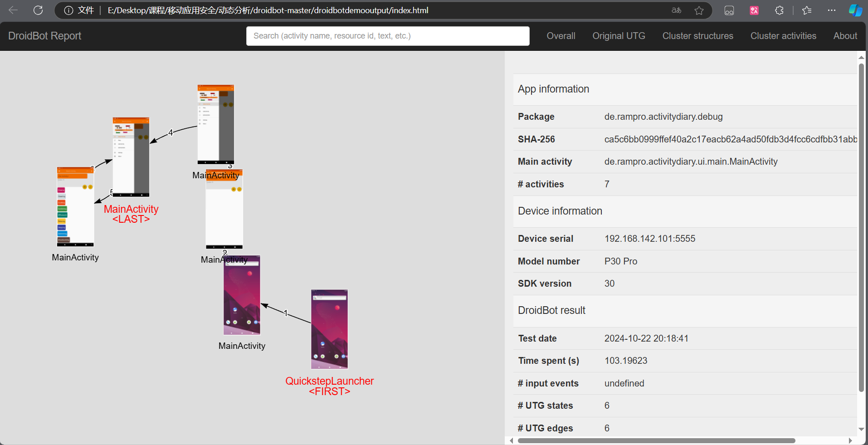The height and width of the screenshot is (445, 868).
Task: Click the DroidBot Report title link
Action: pos(44,36)
